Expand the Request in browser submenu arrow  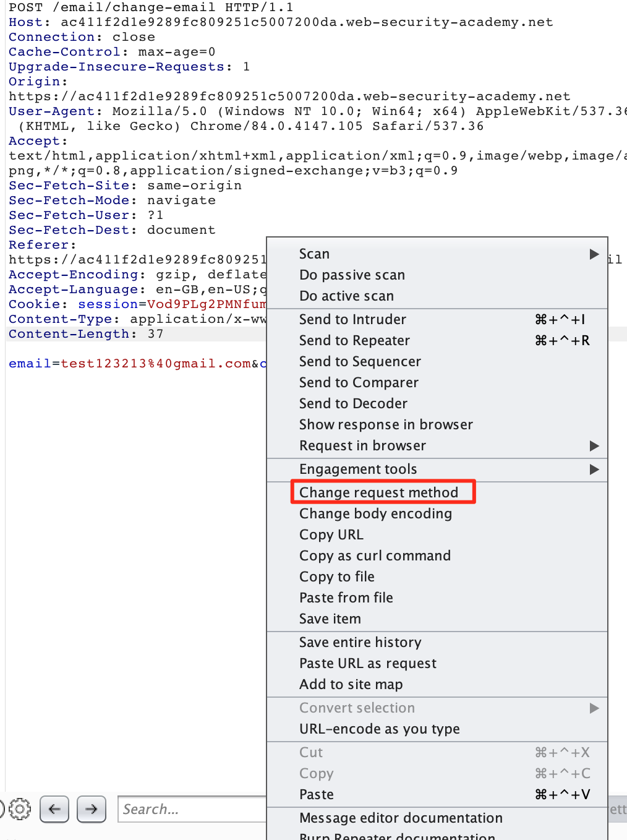(594, 446)
